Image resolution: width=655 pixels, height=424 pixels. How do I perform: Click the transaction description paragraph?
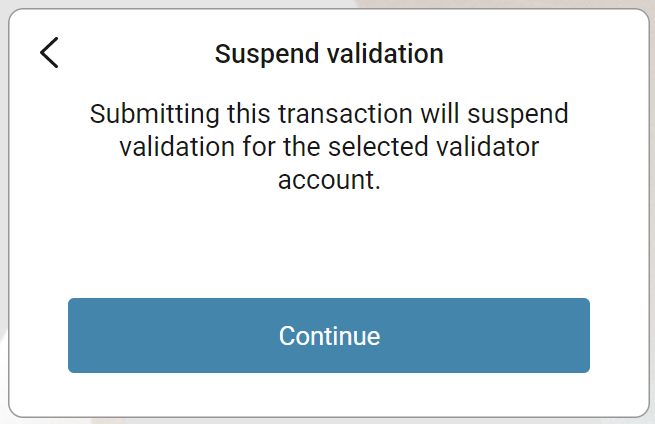(x=329, y=147)
